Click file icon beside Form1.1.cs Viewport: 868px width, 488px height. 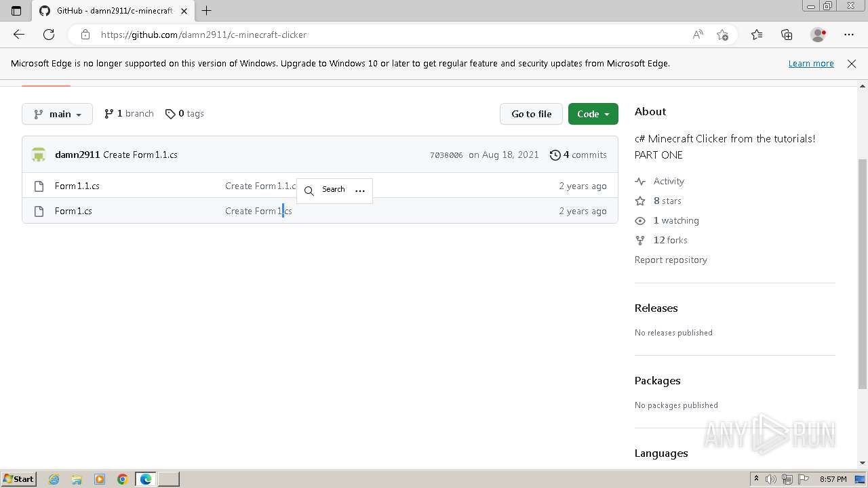(x=38, y=186)
